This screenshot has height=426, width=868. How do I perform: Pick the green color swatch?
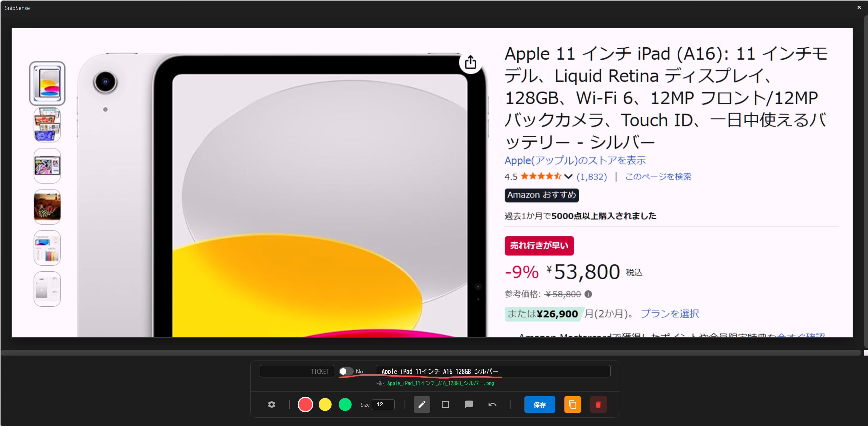coord(345,404)
